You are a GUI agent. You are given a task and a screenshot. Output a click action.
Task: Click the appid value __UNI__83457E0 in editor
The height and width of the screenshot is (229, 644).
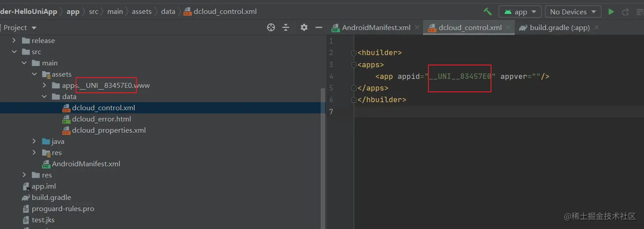460,76
